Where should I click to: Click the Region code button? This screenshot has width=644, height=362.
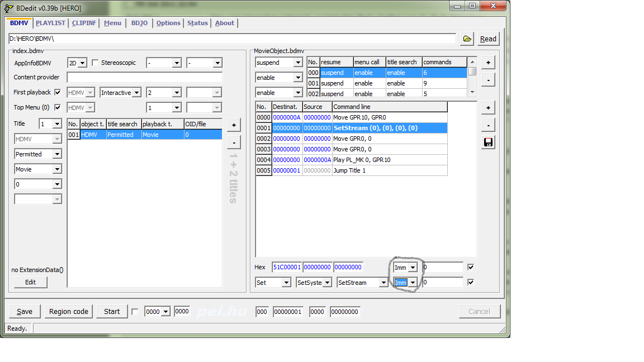point(69,312)
